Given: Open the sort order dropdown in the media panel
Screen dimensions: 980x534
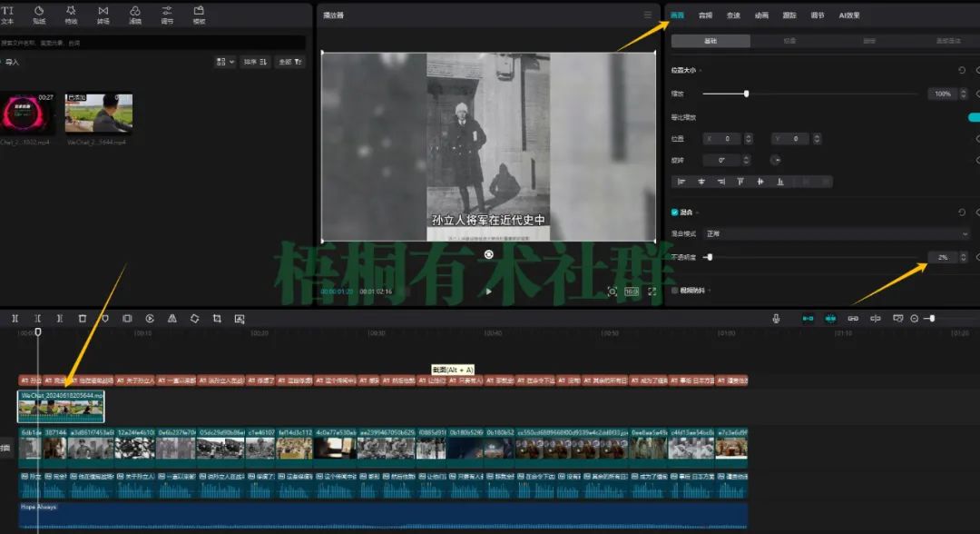Looking at the screenshot, I should (255, 61).
